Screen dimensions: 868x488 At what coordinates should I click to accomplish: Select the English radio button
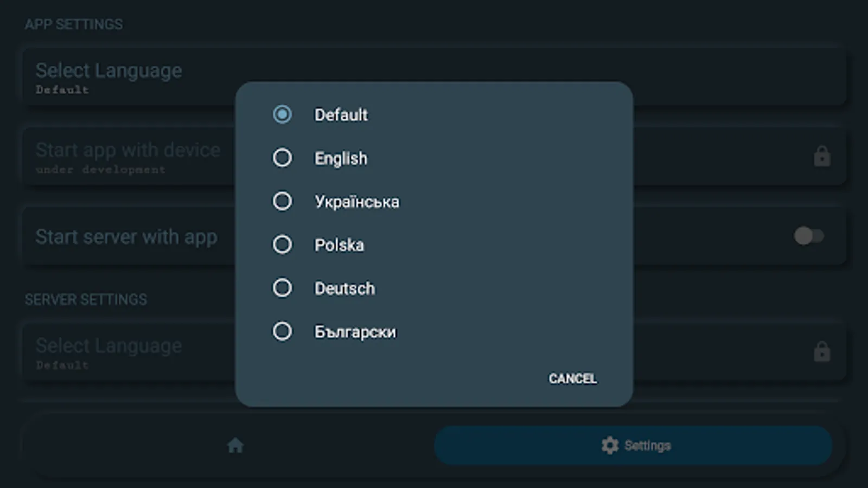pyautogui.click(x=282, y=158)
